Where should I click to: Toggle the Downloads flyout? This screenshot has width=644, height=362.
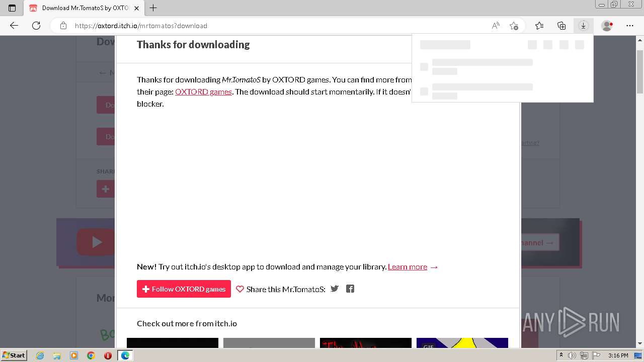point(583,26)
